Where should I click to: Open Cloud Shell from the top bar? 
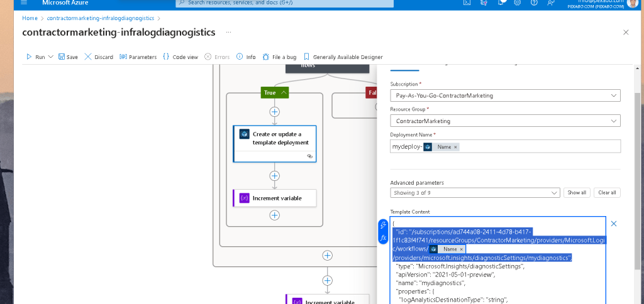[x=467, y=3]
